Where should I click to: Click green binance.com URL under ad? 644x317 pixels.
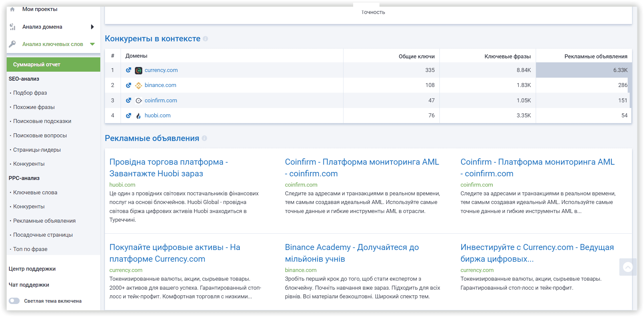point(301,270)
